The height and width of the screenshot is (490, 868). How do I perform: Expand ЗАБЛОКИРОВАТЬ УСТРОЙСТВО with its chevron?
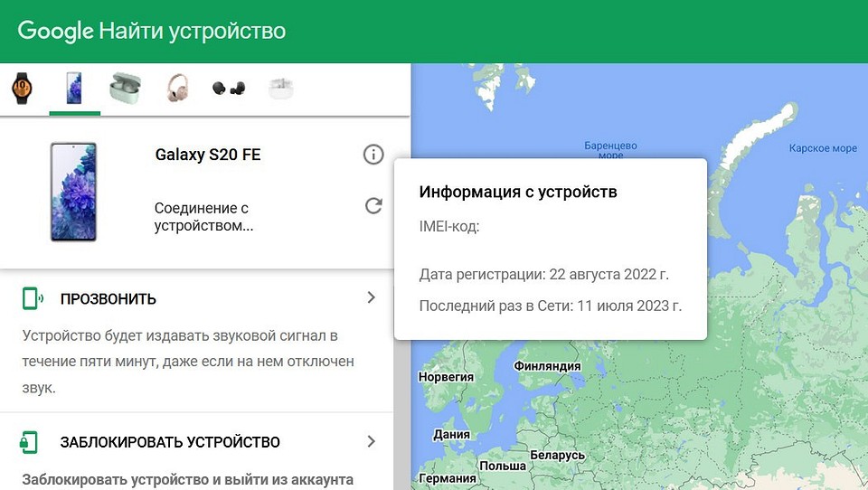(x=371, y=441)
